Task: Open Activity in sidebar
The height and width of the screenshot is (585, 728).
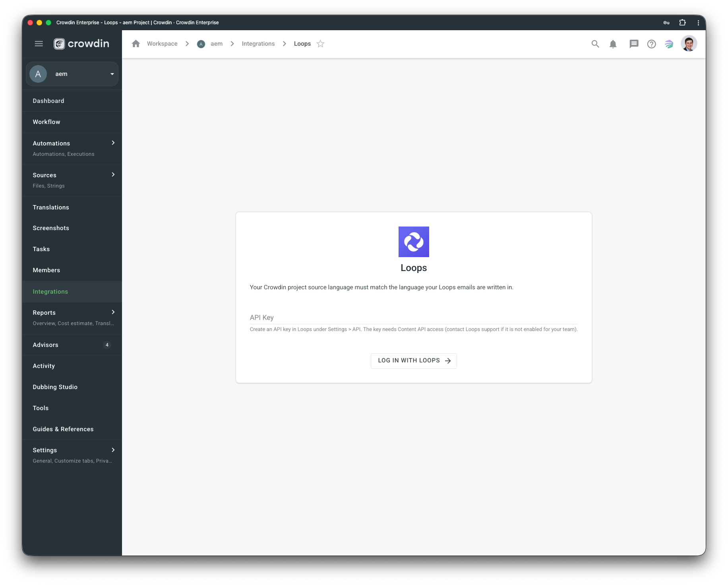Action: coord(72,366)
